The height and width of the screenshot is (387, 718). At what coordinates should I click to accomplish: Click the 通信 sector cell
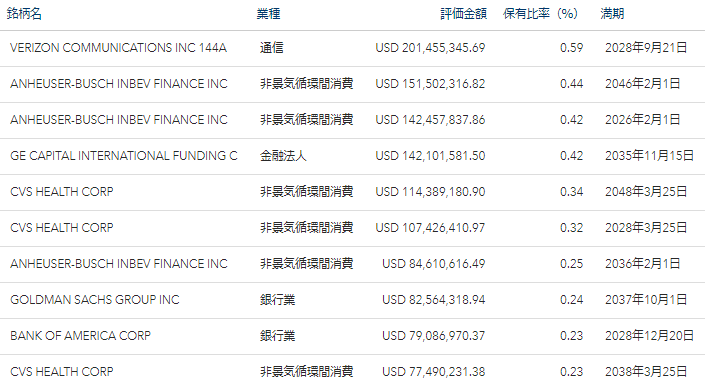(272, 48)
